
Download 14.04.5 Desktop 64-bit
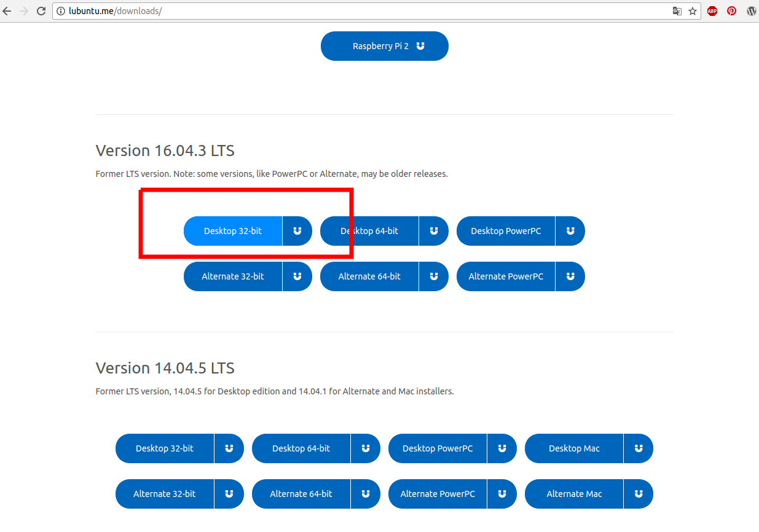[x=301, y=448]
